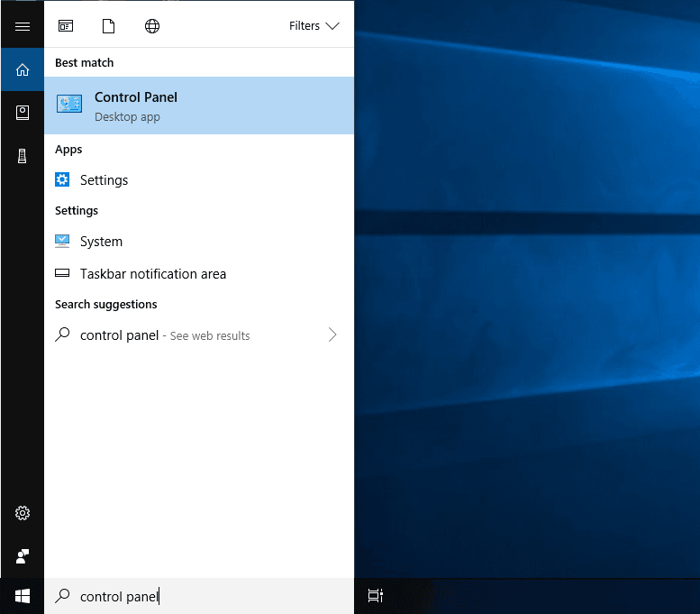Click the Settings section heading
Screen dimensions: 700x614
tap(77, 210)
